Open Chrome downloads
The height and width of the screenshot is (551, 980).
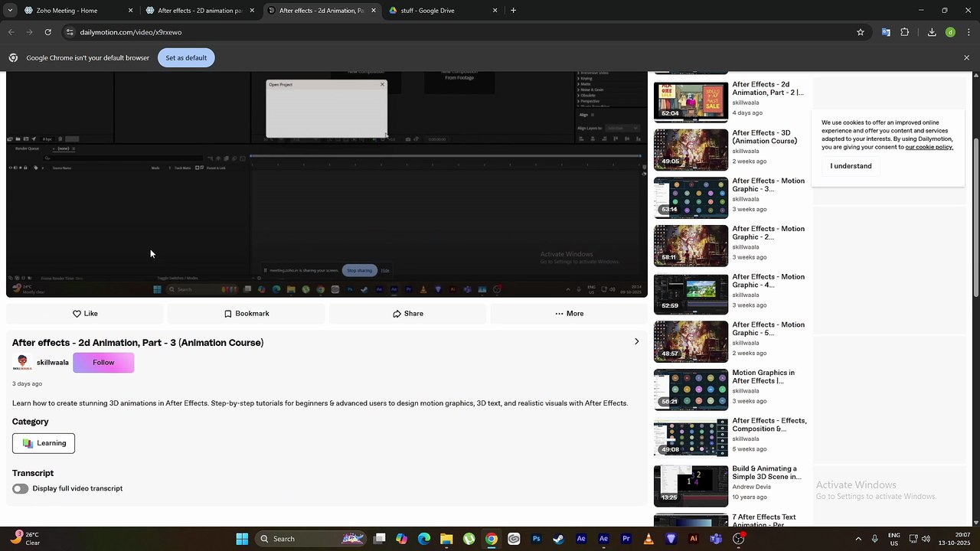(932, 32)
